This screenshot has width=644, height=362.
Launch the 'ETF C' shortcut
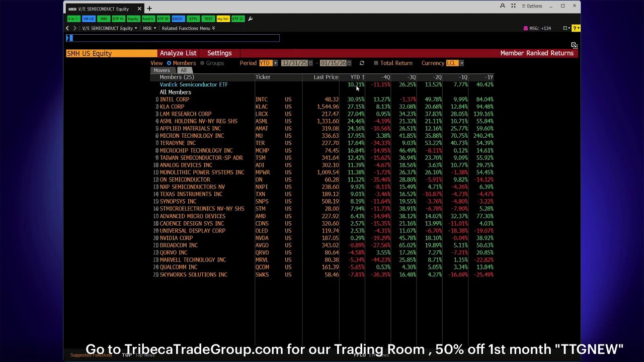(237, 19)
